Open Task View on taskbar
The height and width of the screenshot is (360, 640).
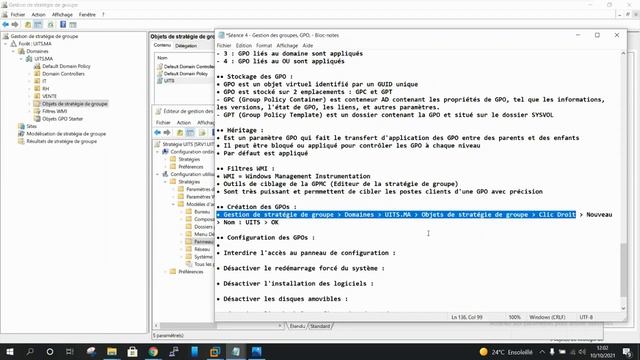(70, 351)
